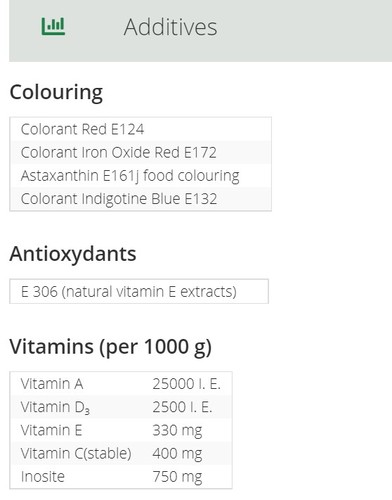Image resolution: width=392 pixels, height=500 pixels.
Task: Select Colorant Indigotine Blue E132 row
Action: click(x=141, y=199)
